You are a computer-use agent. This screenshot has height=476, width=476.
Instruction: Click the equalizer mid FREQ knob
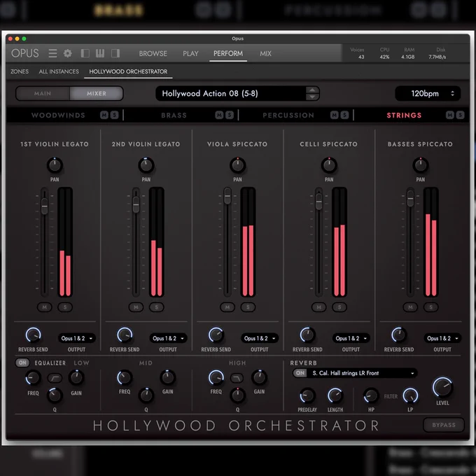125,378
